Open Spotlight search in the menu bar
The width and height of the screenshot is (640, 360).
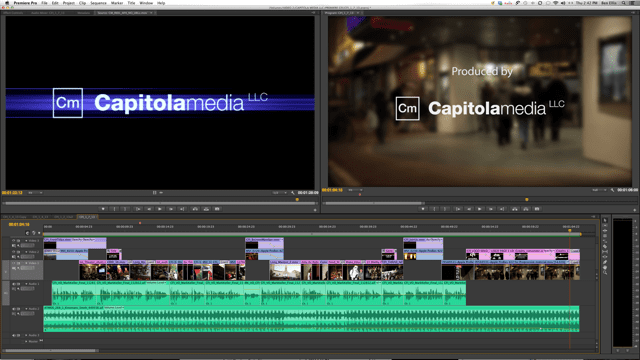pos(624,3)
